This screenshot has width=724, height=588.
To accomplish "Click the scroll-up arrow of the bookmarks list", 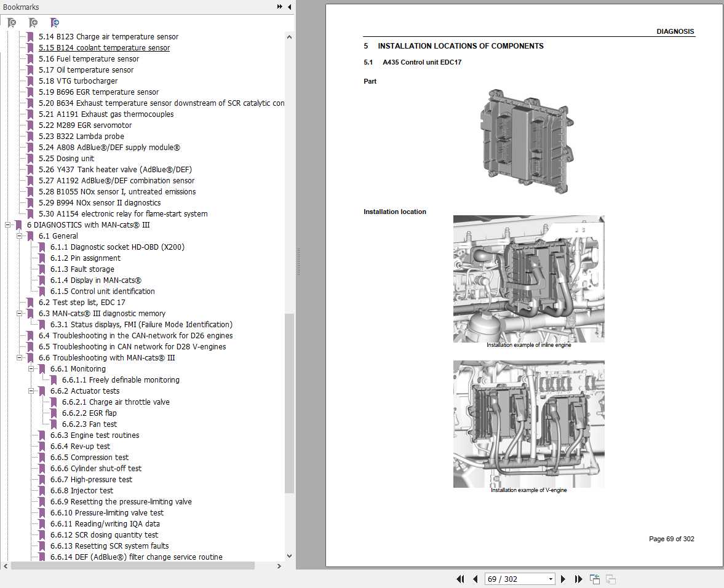I will tap(290, 36).
